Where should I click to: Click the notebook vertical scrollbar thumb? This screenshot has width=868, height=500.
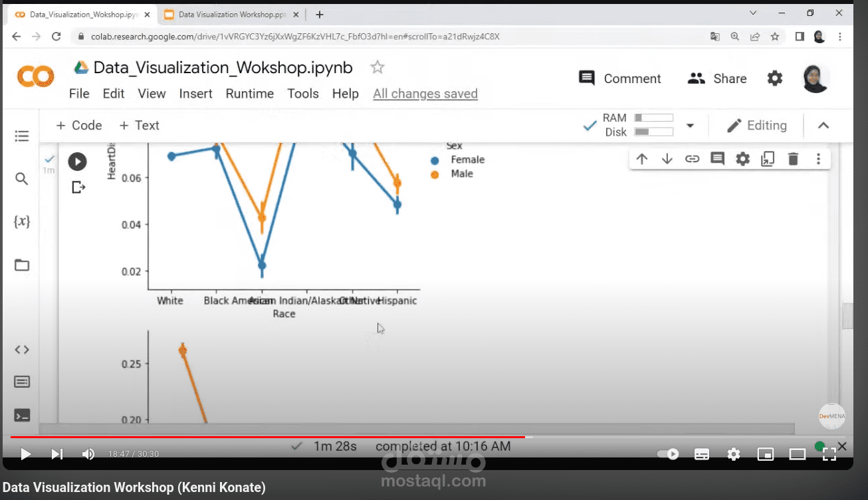pos(847,316)
